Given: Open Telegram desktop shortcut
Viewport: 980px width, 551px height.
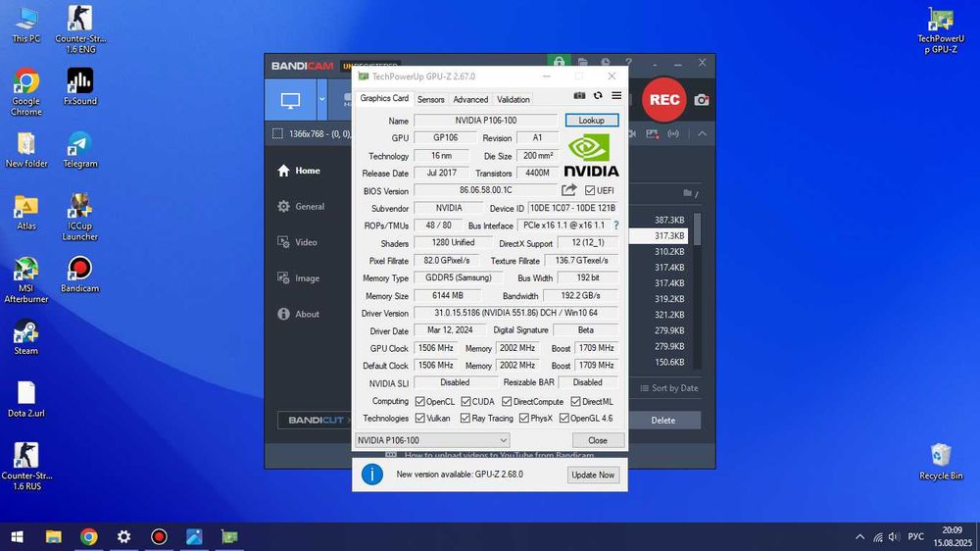Looking at the screenshot, I should coord(80,149).
